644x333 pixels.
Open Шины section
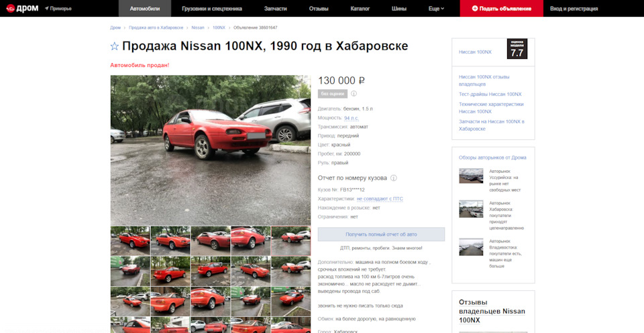399,9
